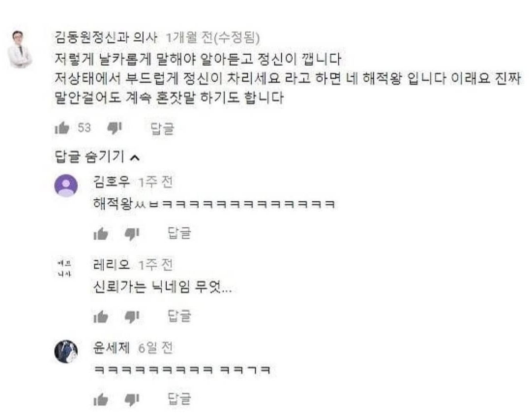
Task: Open the 김동원정신과 의사 profile avatar
Action: coord(21,49)
